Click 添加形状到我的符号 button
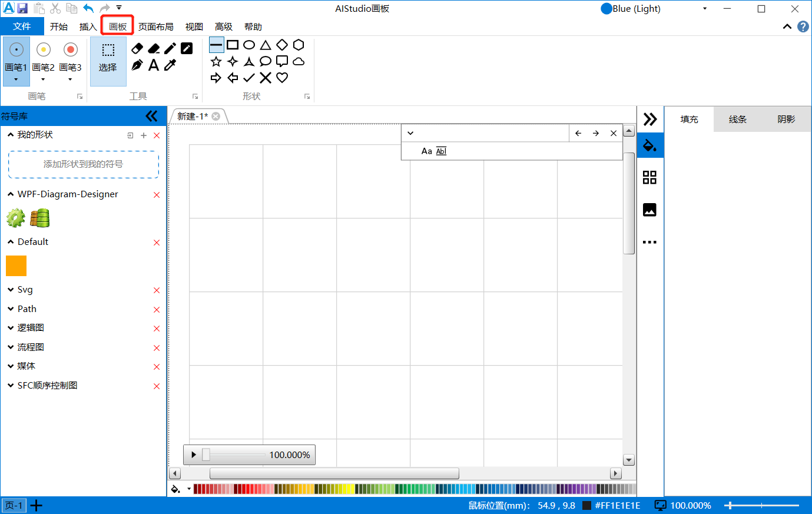812x514 pixels. tap(83, 164)
